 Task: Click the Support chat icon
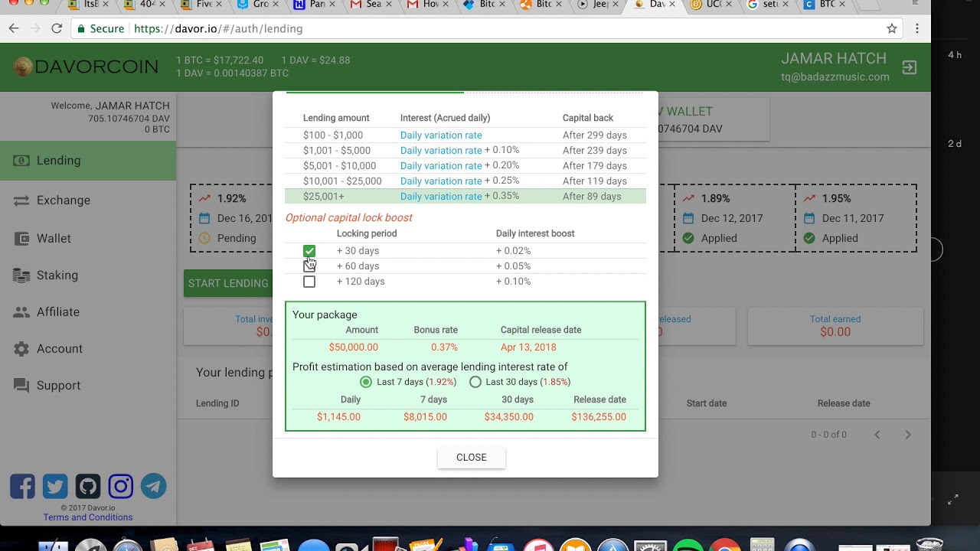coord(21,386)
